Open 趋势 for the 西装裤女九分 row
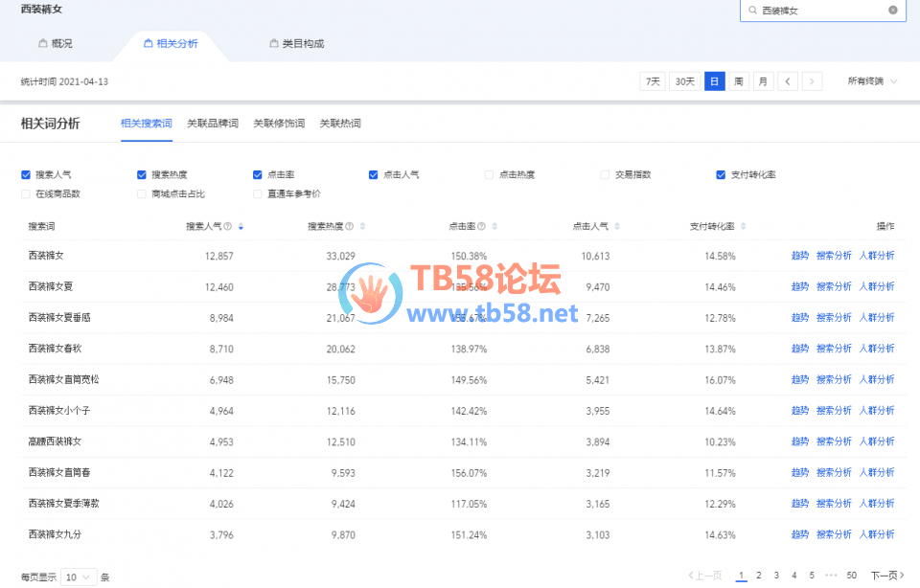This screenshot has height=588, width=920. tap(799, 534)
